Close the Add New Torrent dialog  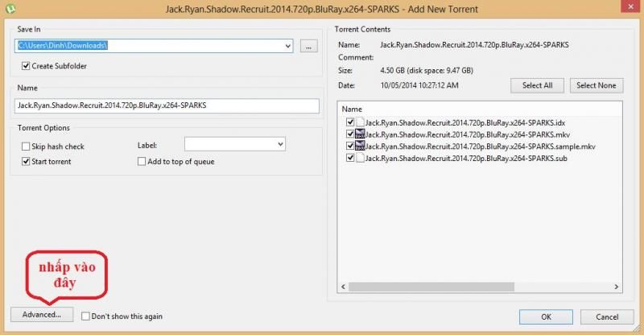pyautogui.click(x=630, y=6)
